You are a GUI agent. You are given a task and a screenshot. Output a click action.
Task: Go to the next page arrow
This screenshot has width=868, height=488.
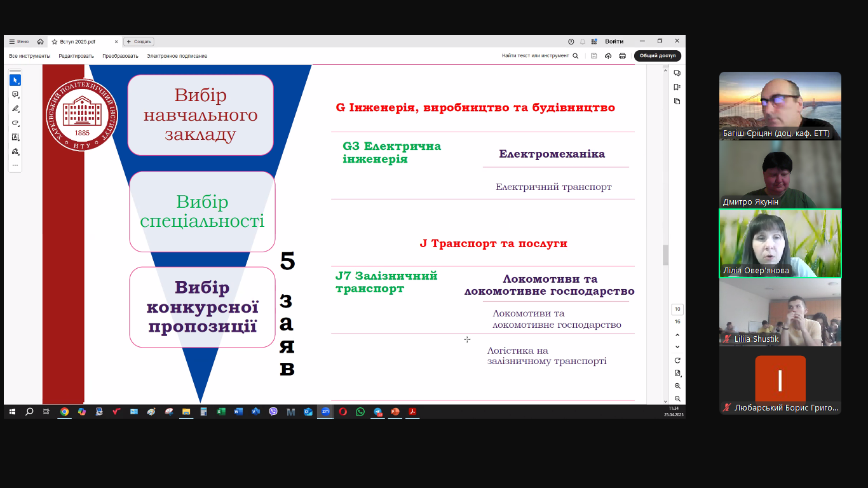(x=677, y=347)
